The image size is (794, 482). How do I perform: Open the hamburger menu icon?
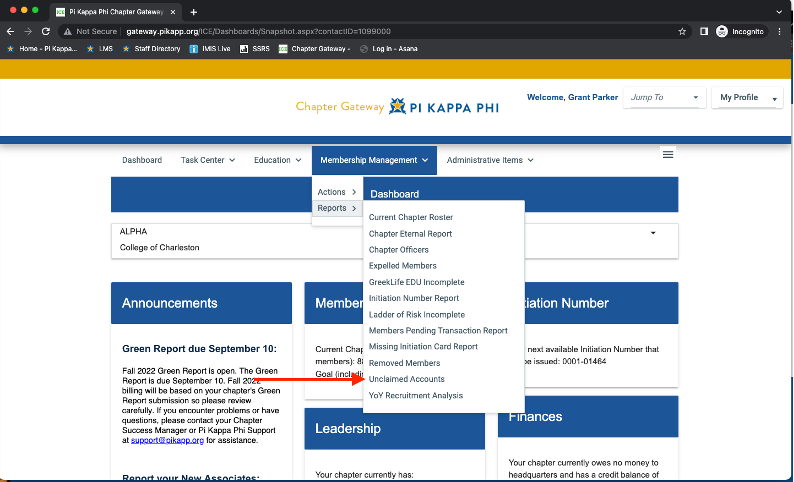pyautogui.click(x=668, y=154)
